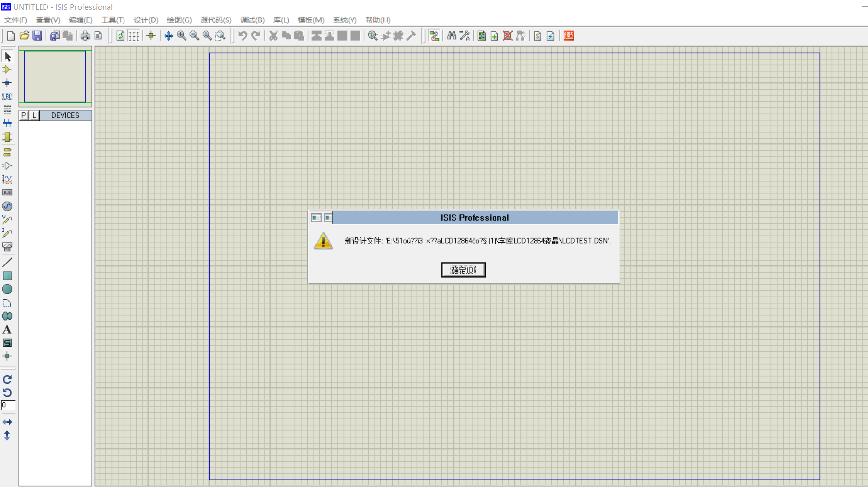Open the 文件(F) menu

[x=16, y=20]
